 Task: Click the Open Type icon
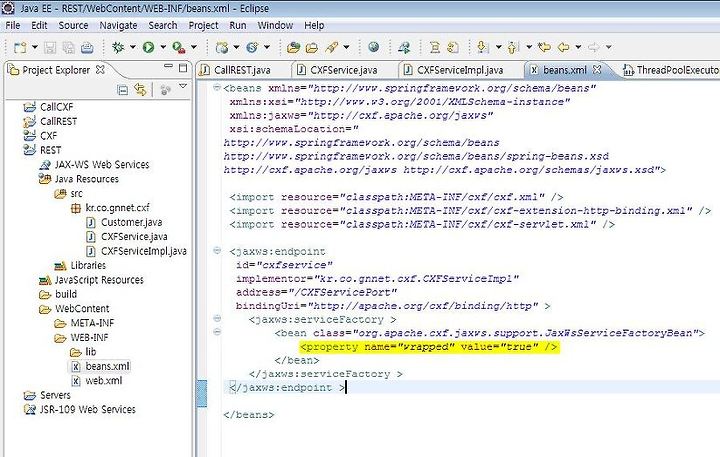click(x=293, y=47)
